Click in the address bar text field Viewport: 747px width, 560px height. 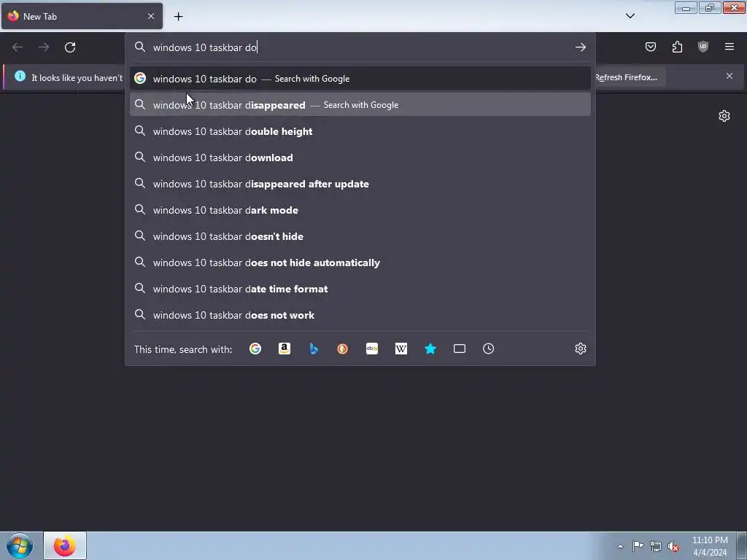pos(362,47)
